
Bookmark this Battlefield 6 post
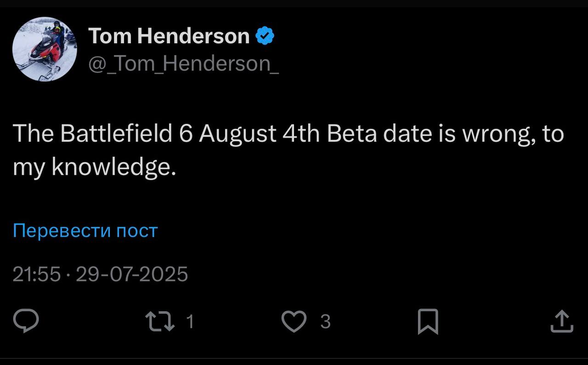click(x=428, y=321)
